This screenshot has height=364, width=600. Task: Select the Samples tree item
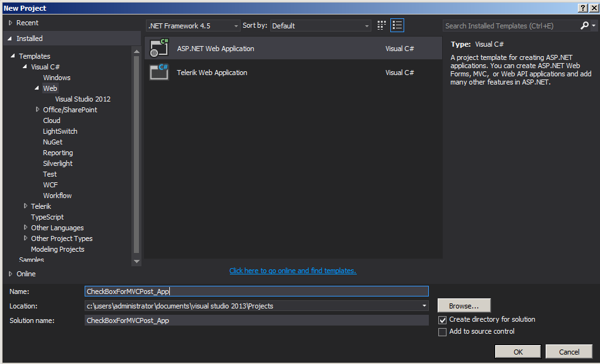click(32, 260)
